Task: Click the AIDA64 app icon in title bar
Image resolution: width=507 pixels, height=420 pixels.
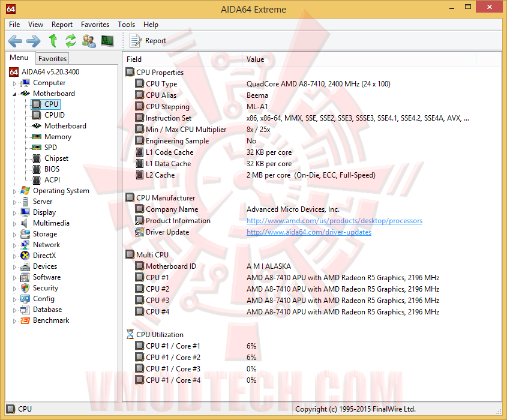Action: [x=11, y=9]
